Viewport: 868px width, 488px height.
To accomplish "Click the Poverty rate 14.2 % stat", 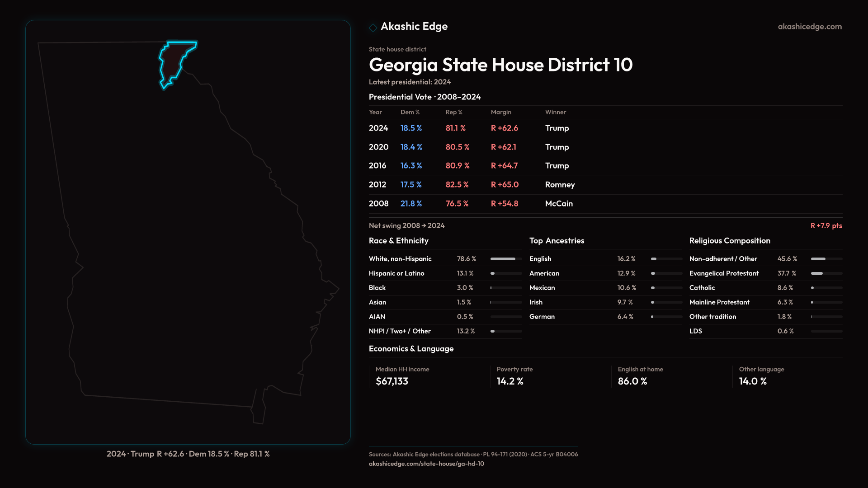I will pyautogui.click(x=509, y=381).
